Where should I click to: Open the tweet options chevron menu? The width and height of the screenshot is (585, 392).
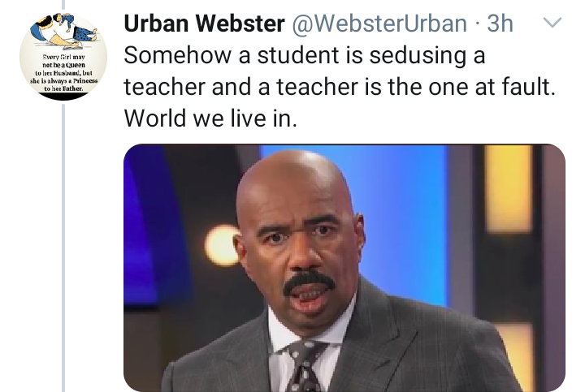coord(552,23)
